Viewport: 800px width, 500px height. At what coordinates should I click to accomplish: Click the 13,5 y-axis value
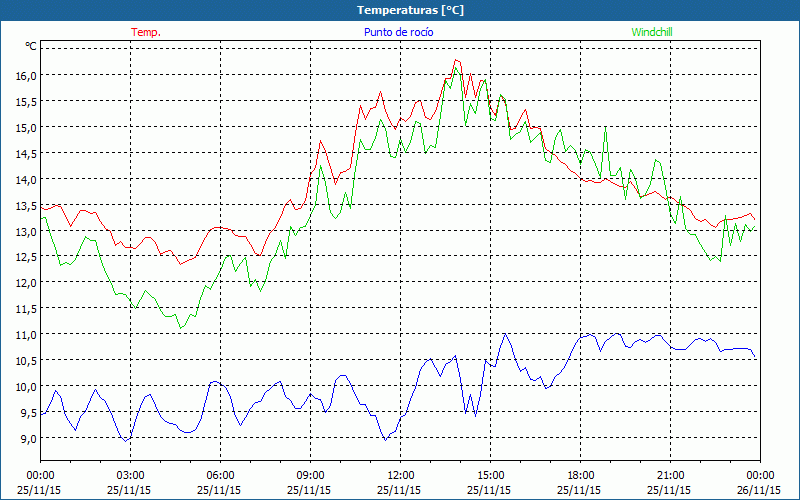(x=27, y=206)
